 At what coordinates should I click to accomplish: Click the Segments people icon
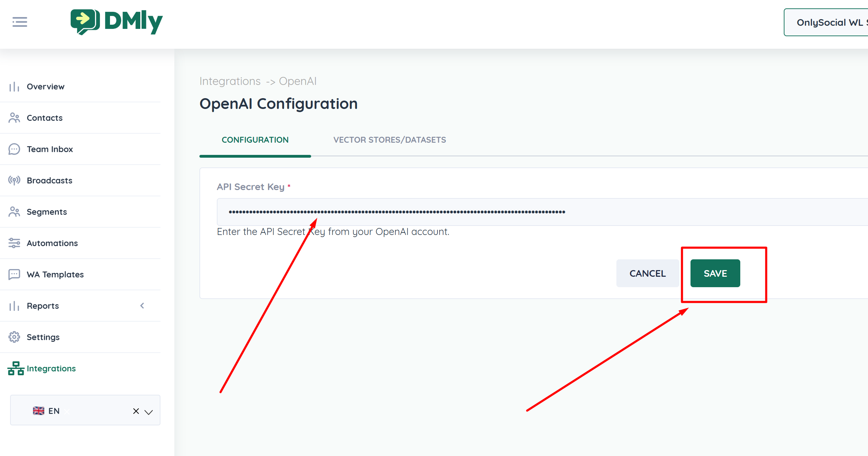14,212
